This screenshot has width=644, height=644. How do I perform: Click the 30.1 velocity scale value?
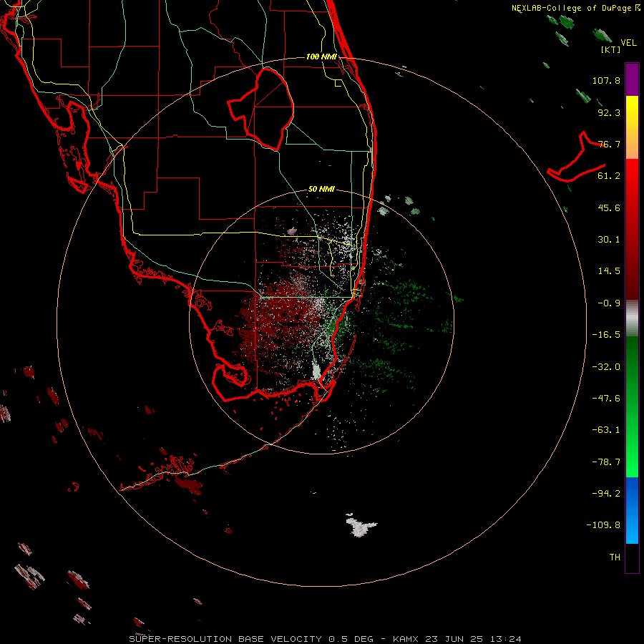[609, 240]
